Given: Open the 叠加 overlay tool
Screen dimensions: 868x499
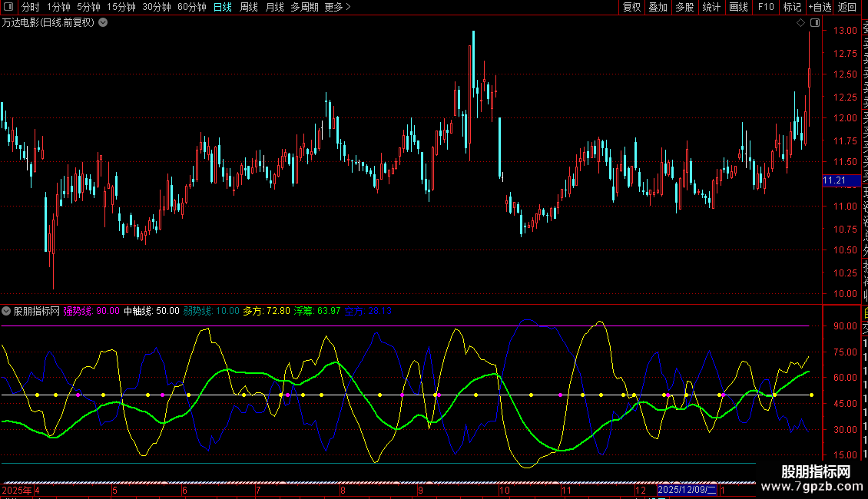Looking at the screenshot, I should pos(658,7).
